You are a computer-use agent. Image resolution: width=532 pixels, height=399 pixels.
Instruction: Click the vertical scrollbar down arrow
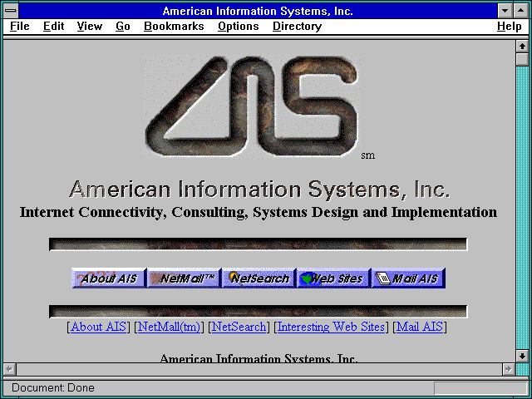pos(522,356)
